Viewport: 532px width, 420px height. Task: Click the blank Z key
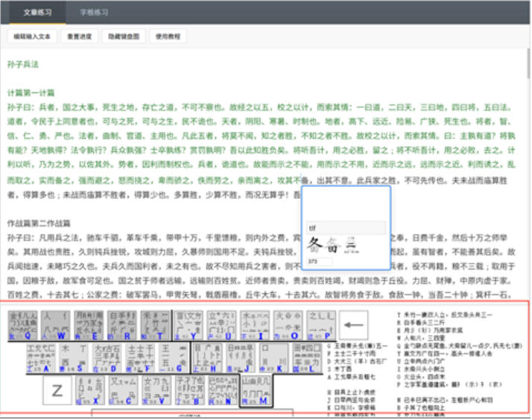pos(57,390)
